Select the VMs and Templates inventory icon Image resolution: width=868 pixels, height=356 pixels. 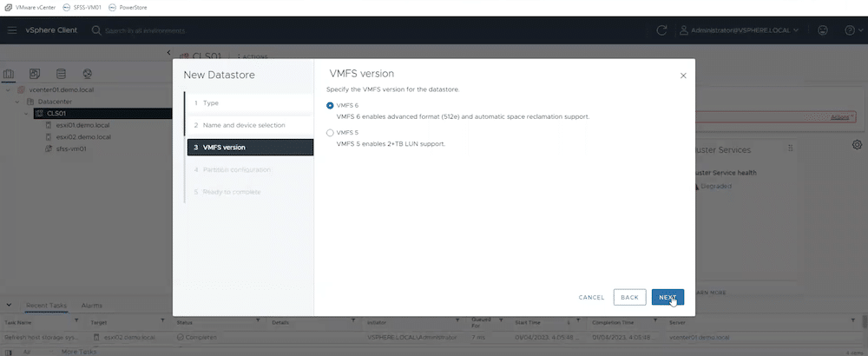coord(35,74)
